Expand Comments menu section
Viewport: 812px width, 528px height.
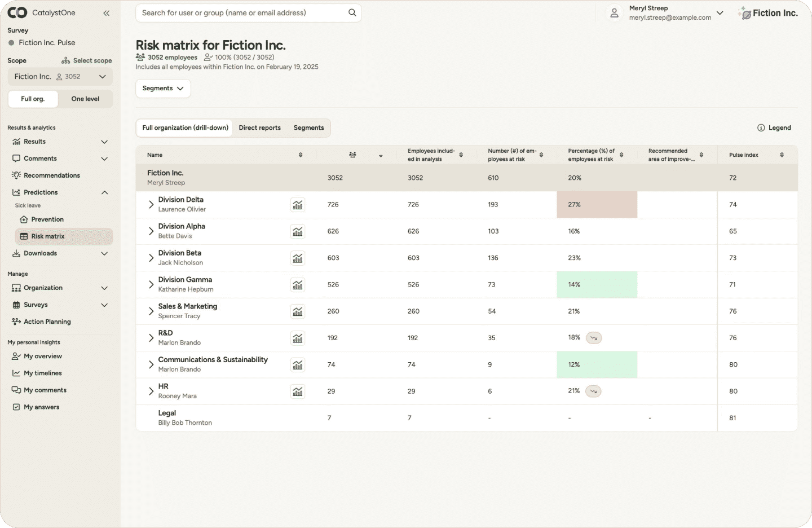coord(104,159)
